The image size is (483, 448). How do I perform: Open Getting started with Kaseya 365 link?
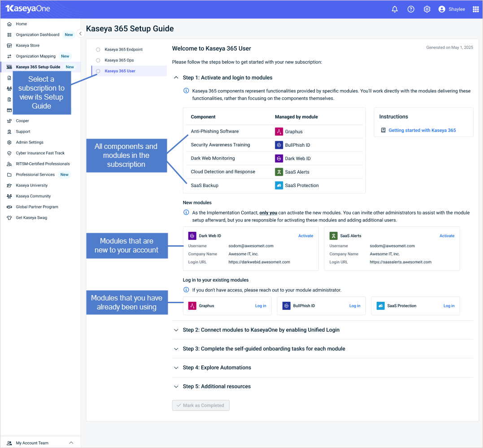pos(422,130)
